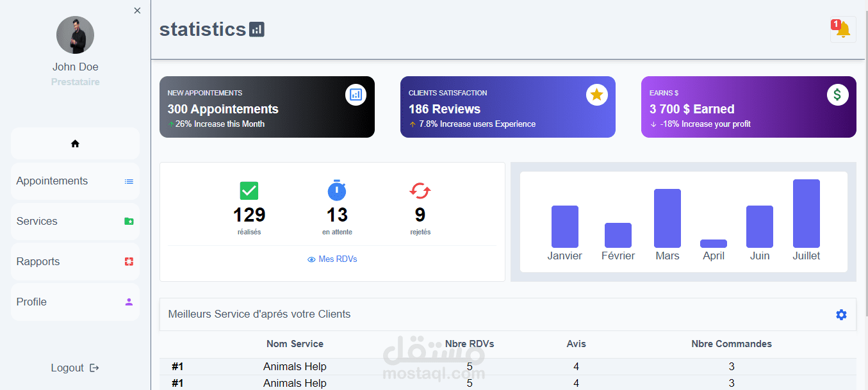Click the John Doe name label
The width and height of the screenshot is (868, 390).
coord(75,67)
